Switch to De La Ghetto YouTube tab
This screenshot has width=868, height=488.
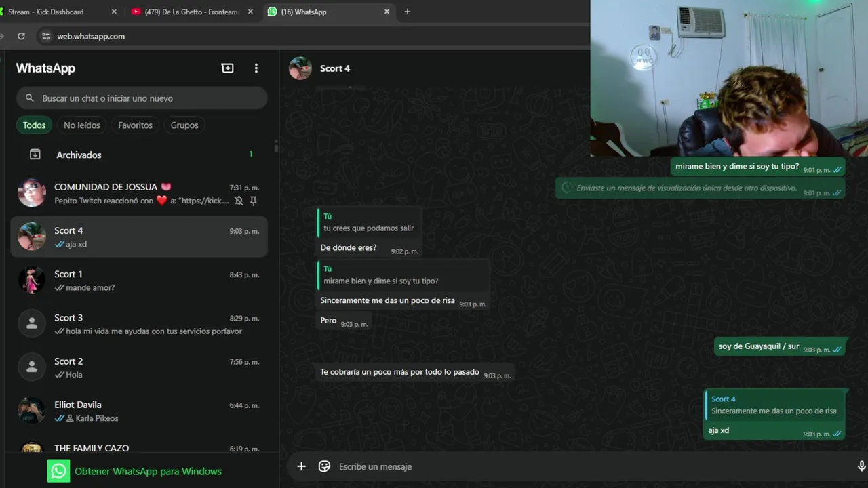[x=193, y=12]
